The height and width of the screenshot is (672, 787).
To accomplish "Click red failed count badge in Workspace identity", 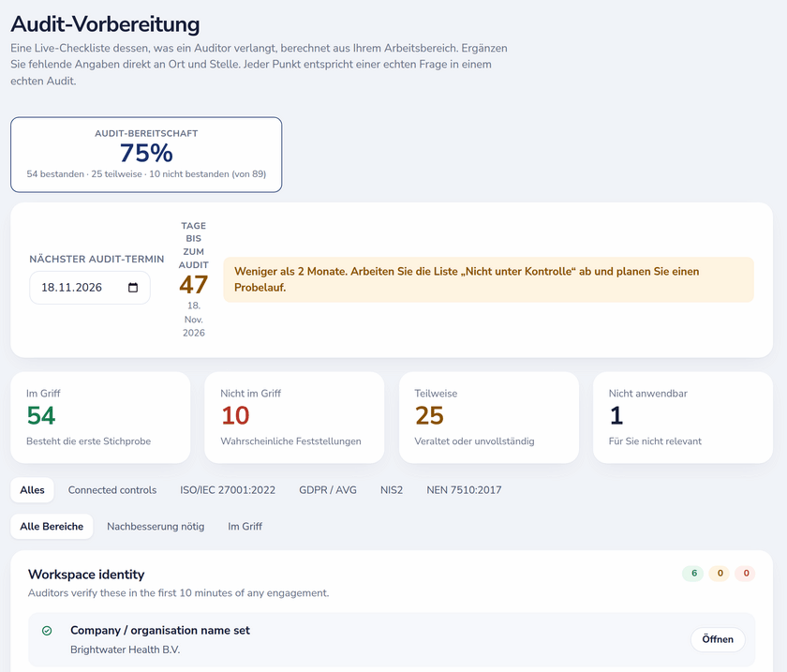I will [x=746, y=574].
